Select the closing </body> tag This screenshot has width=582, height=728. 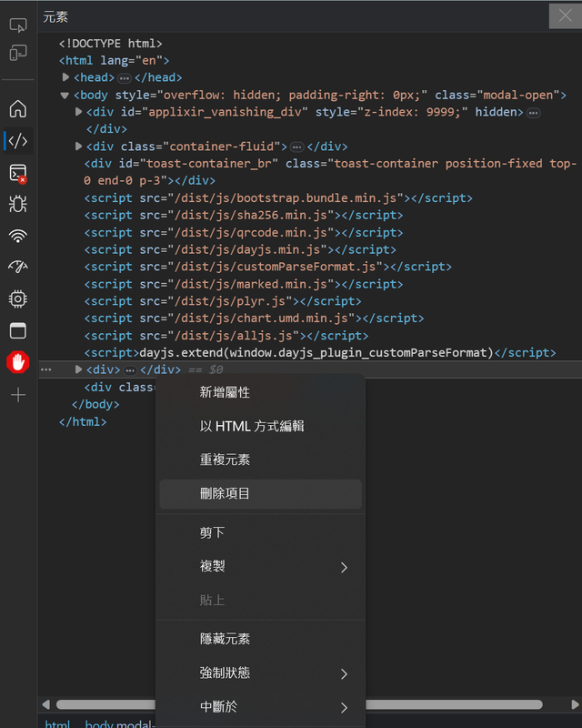click(95, 404)
